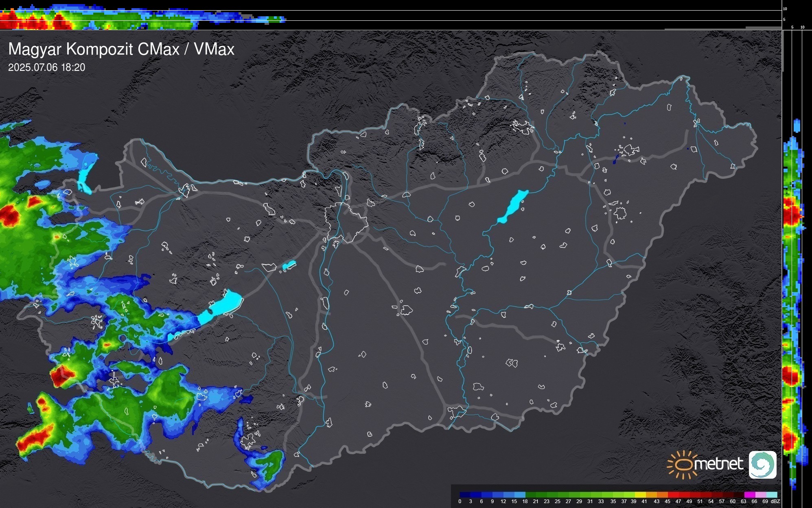Click the Magyar Kompozit CMax / VMax title

pos(121,49)
